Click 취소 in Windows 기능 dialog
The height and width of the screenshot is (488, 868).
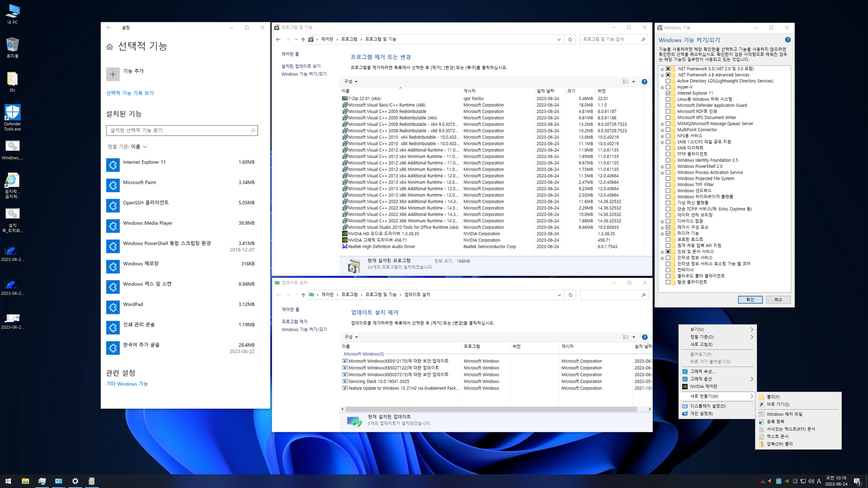(778, 300)
